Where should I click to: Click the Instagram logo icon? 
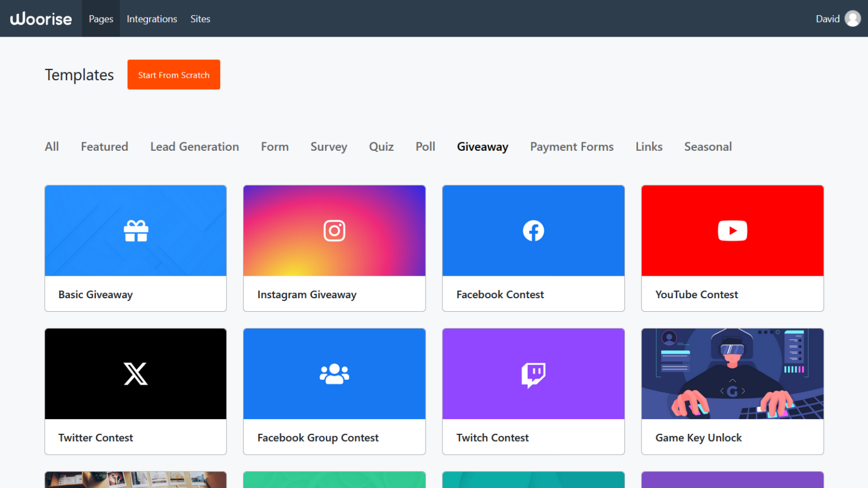pos(335,230)
